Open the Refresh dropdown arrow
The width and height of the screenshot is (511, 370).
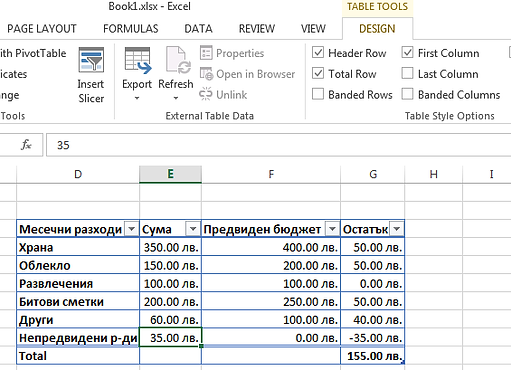(x=176, y=98)
